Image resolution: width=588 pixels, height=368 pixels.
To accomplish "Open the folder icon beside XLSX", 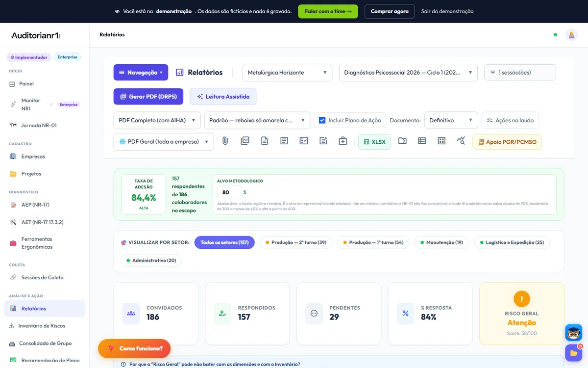I will pos(402,141).
